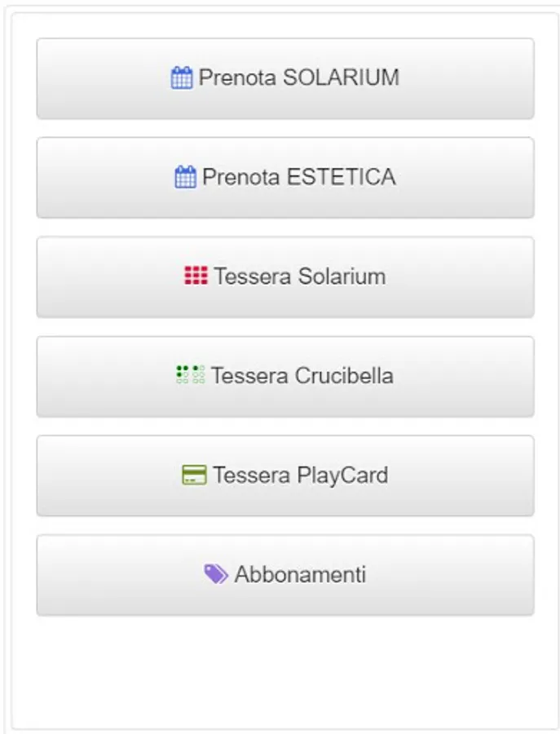Screen dimensions: 560x734
Task: Click the "Prenota SOLARIUM" text label
Action: [x=298, y=78]
